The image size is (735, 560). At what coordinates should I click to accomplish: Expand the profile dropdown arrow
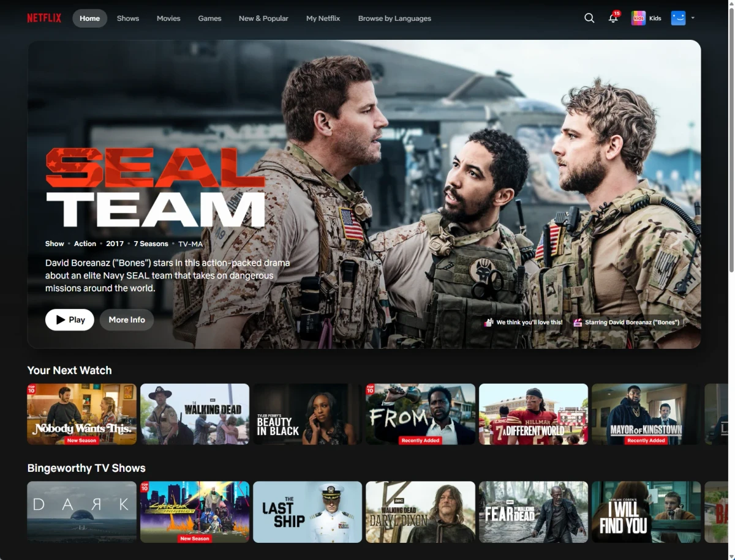(693, 18)
